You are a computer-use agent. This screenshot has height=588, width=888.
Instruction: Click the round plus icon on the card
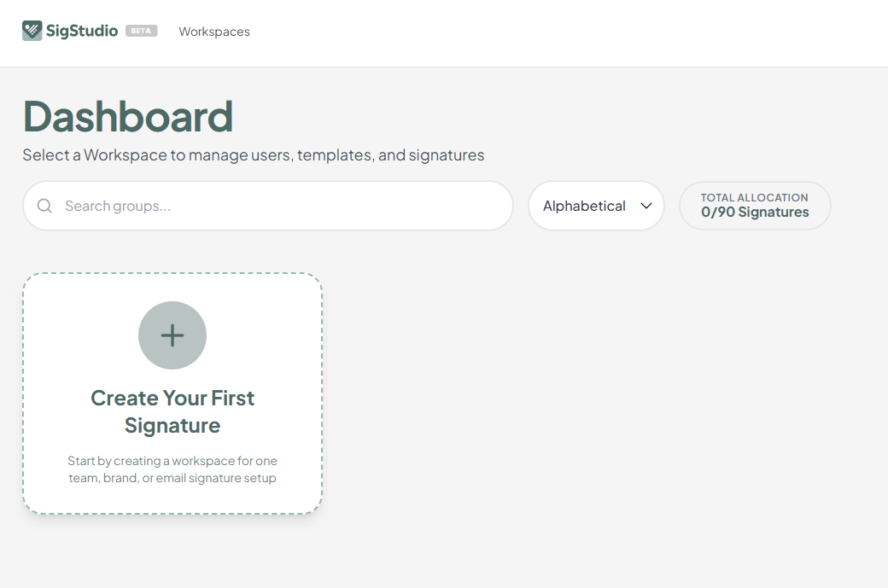[x=172, y=335]
